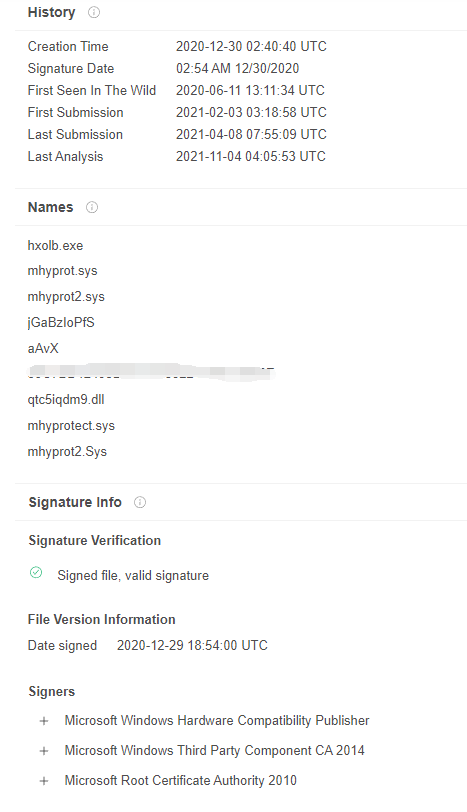This screenshot has width=467, height=812.
Task: Click the mhyprot2.sys name entry
Action: [66, 297]
